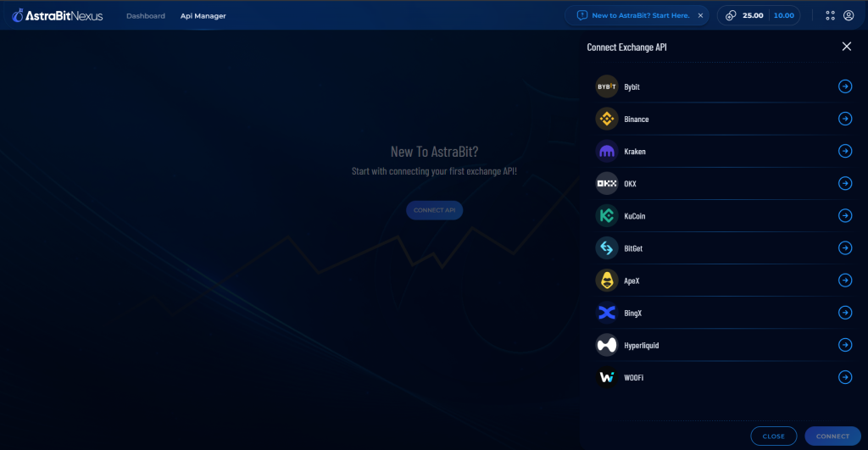Select the Hyperliquid exchange name
This screenshot has width=868, height=450.
[x=641, y=346]
